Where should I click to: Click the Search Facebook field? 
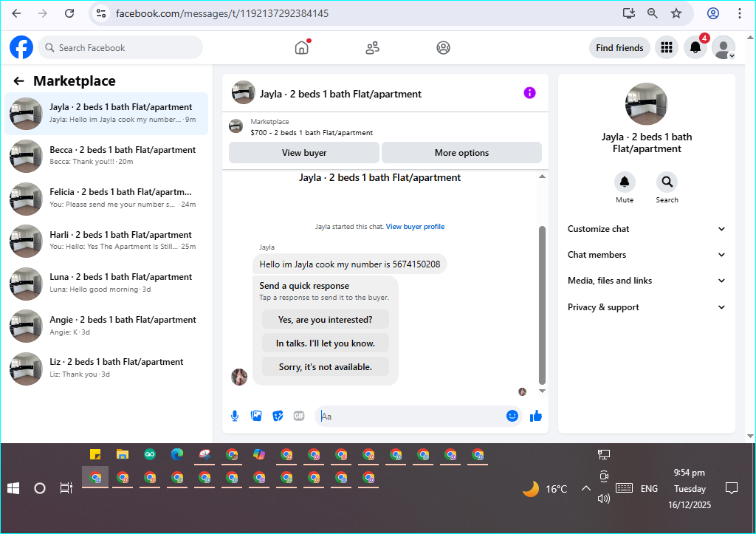point(120,47)
